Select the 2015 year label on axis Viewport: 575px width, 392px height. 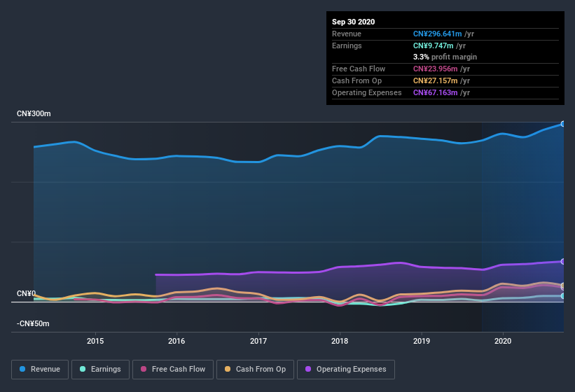[x=95, y=341]
